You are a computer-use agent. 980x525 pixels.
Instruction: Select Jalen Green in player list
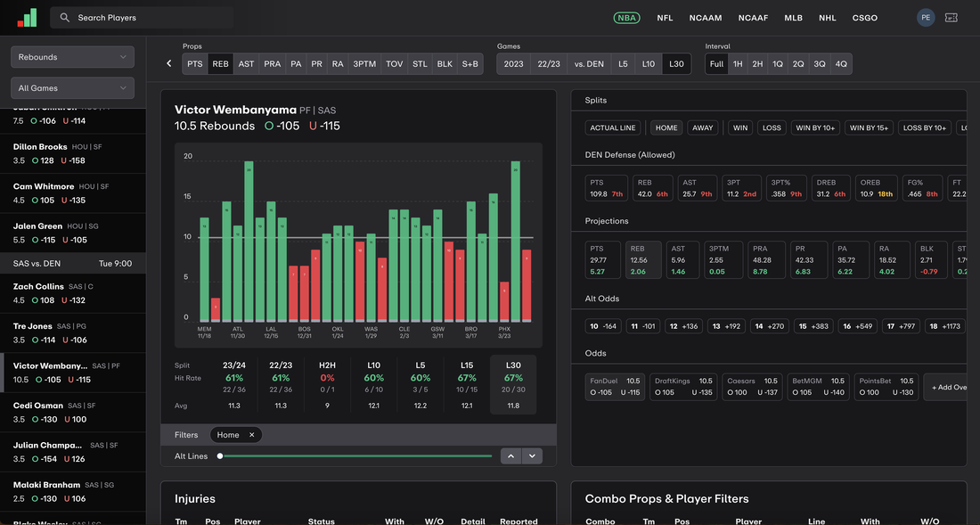point(72,234)
